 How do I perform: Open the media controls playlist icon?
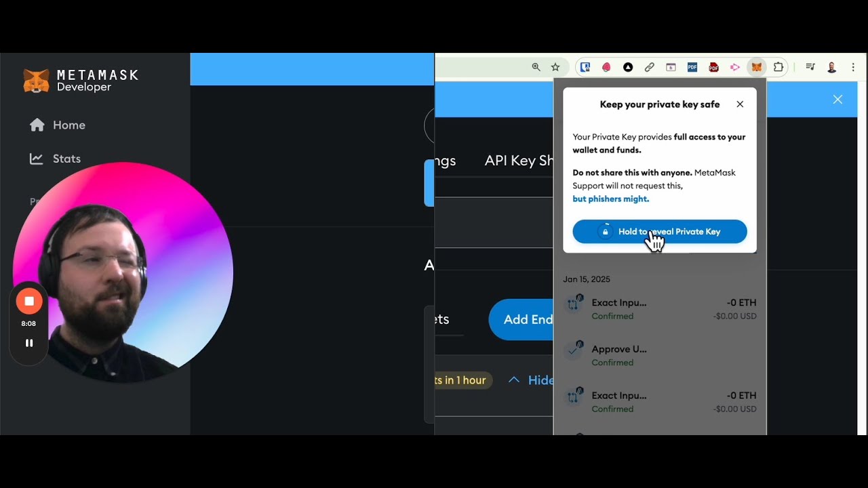(x=810, y=67)
